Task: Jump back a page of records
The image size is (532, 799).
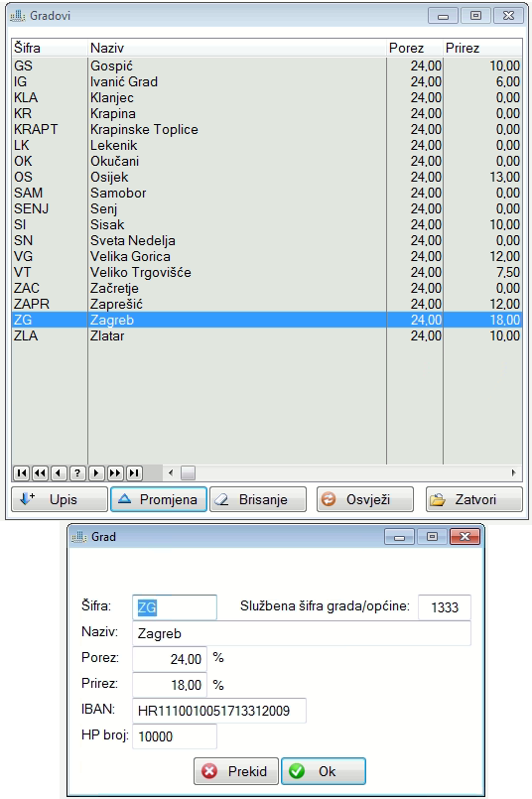Action: point(41,472)
